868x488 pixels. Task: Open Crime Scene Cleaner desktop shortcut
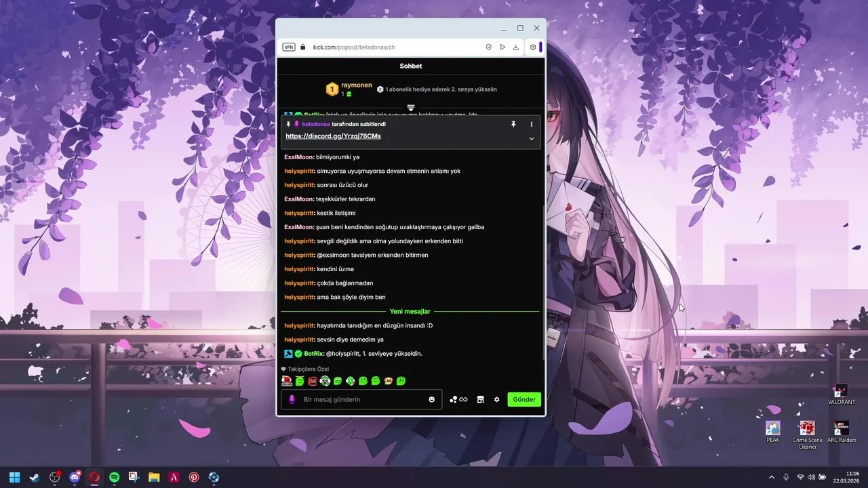coord(807,435)
